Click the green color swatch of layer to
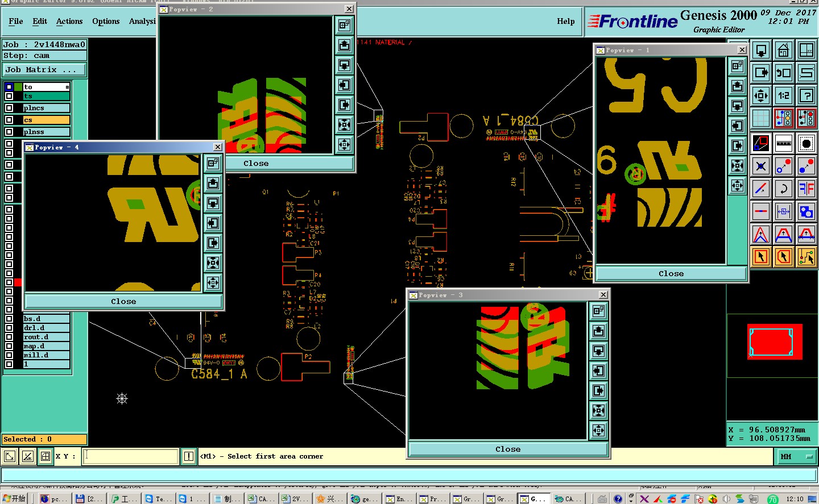 [x=18, y=87]
